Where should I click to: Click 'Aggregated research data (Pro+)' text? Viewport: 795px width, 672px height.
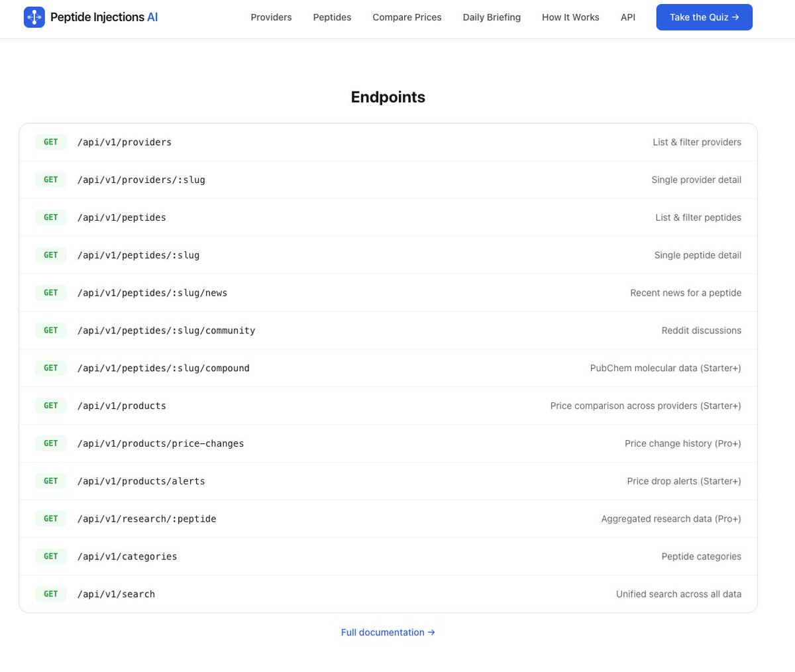click(x=671, y=519)
